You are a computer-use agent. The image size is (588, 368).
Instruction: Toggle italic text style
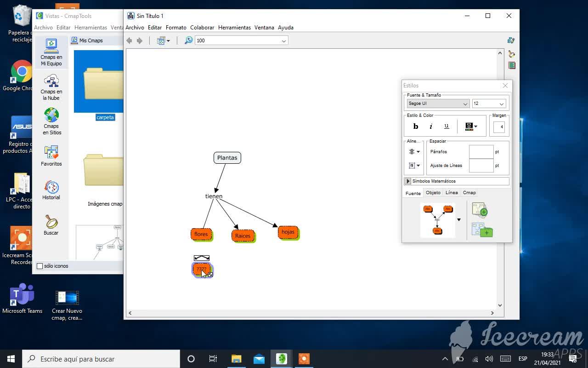[x=431, y=126]
